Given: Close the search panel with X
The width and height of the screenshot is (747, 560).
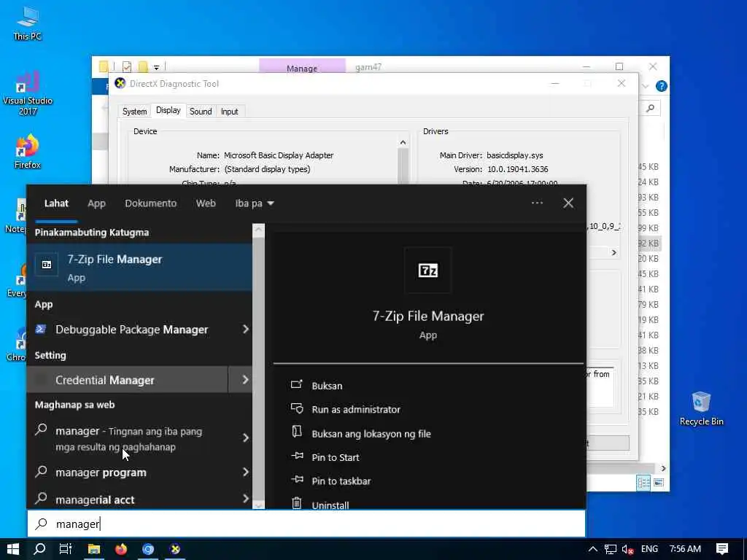Looking at the screenshot, I should coord(568,203).
